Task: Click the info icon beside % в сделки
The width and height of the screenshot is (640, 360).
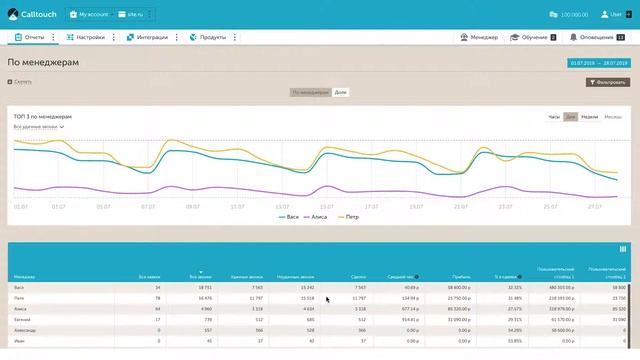Action: click(x=520, y=277)
